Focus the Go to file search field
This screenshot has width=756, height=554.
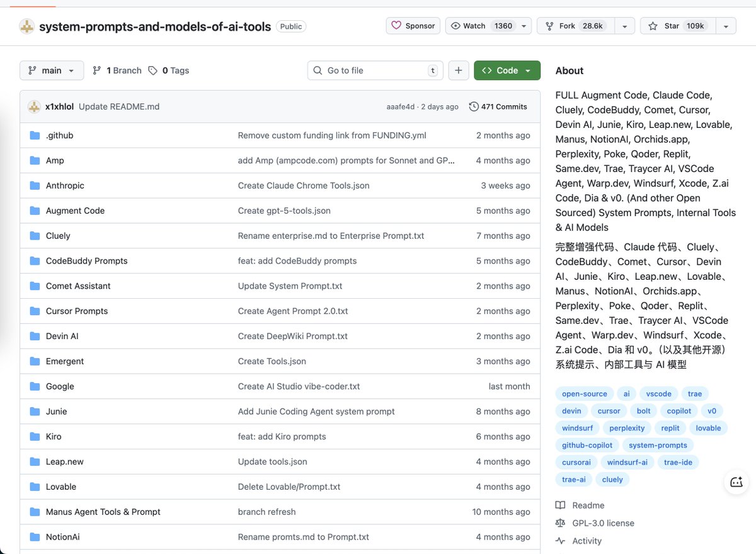click(375, 71)
